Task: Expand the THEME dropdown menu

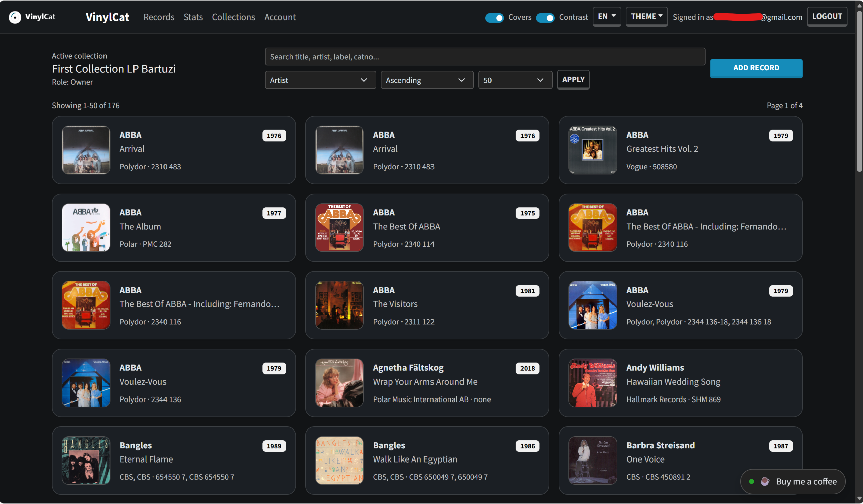Action: click(x=646, y=17)
